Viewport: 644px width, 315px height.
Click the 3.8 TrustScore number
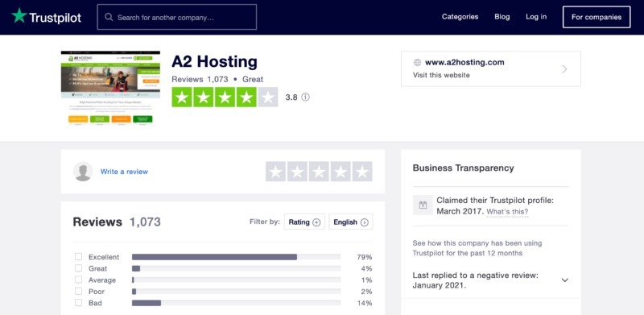pyautogui.click(x=291, y=97)
